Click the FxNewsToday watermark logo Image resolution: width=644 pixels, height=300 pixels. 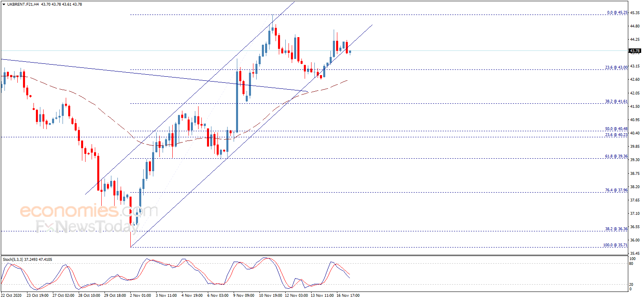(87, 227)
